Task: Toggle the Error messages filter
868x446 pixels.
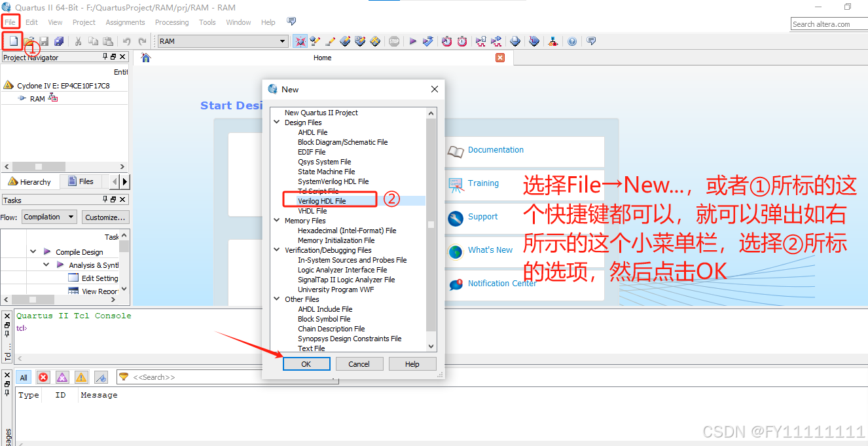Action: [x=43, y=377]
